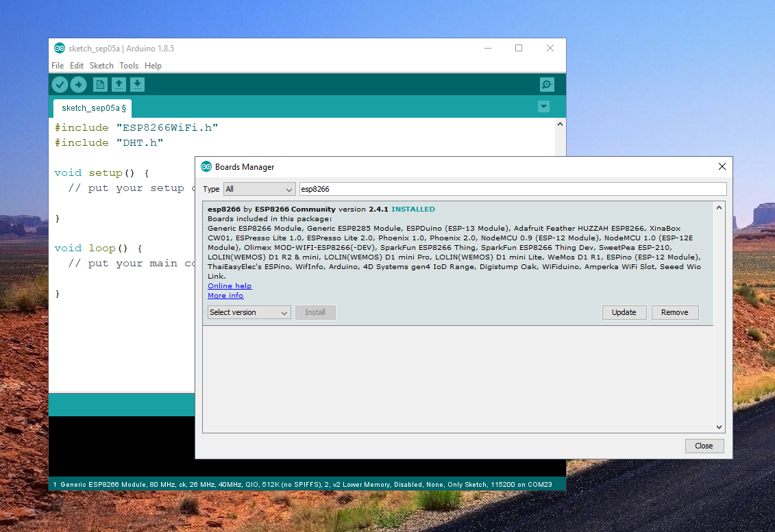Open the Online help link
Image resolution: width=775 pixels, height=532 pixels.
[x=230, y=286]
